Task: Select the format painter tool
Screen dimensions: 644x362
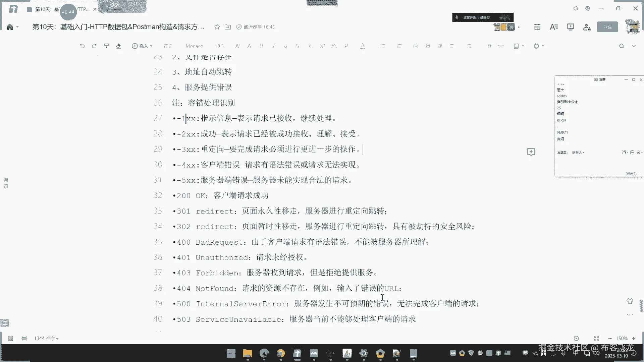Action: click(x=106, y=46)
